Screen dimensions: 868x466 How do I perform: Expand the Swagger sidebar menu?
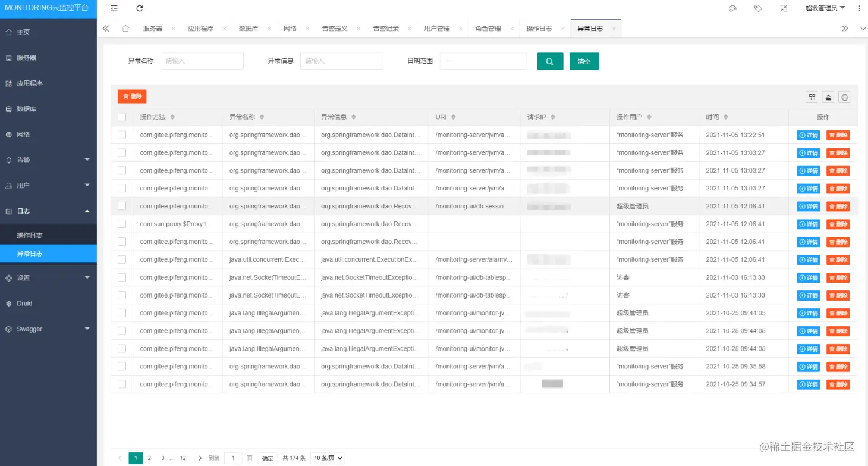(48, 329)
